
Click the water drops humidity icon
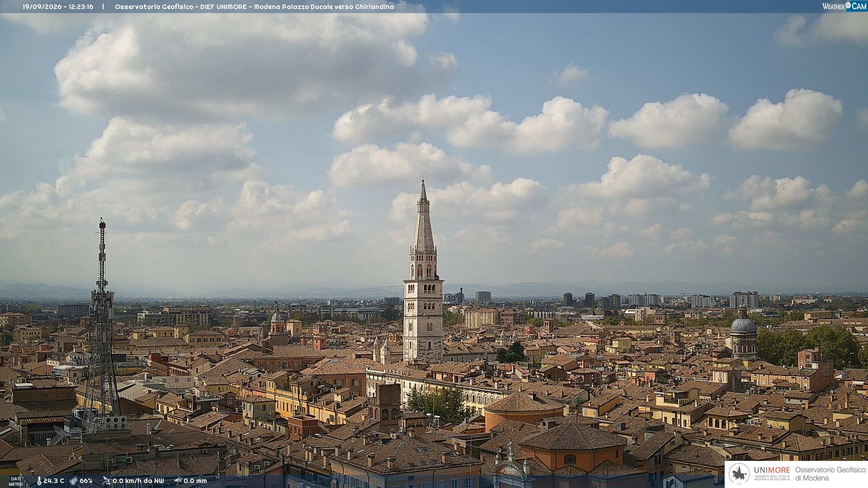click(74, 481)
